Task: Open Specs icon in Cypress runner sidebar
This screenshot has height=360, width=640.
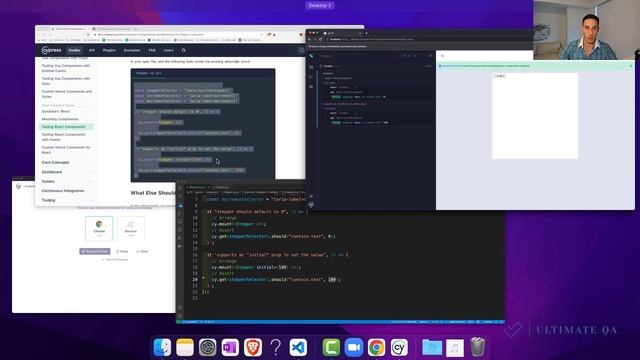Action: (311, 67)
